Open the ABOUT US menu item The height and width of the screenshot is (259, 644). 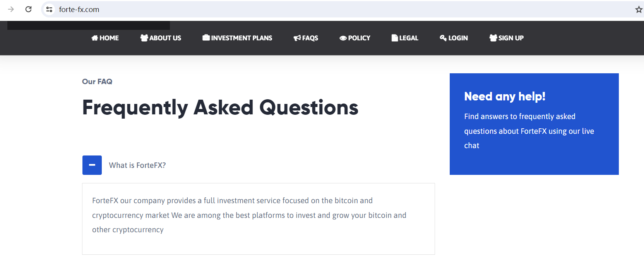[x=161, y=38]
